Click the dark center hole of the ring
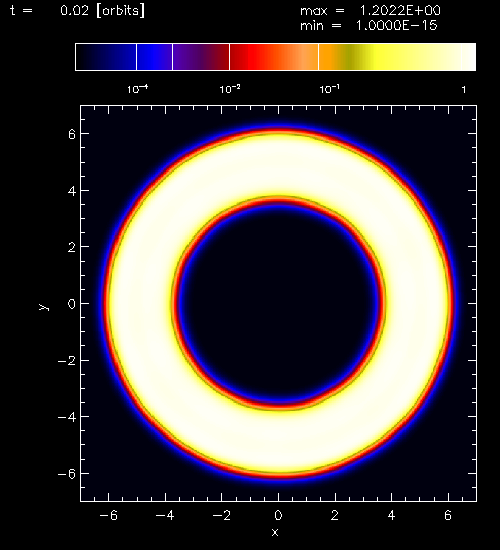 point(278,303)
